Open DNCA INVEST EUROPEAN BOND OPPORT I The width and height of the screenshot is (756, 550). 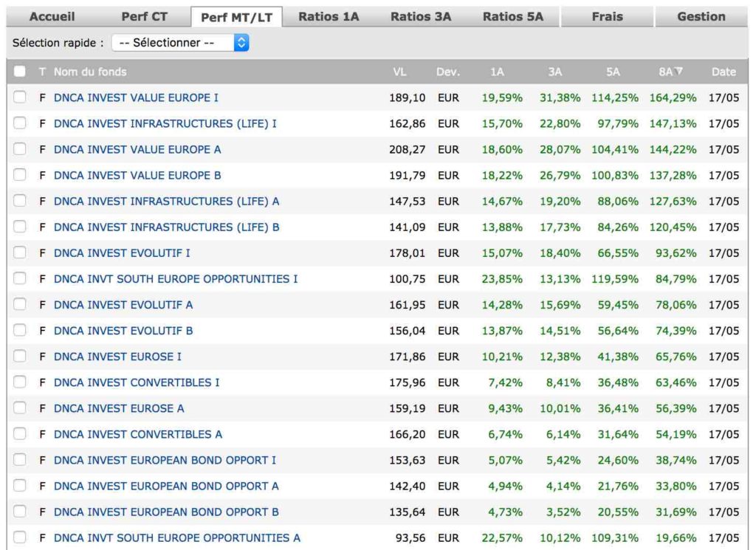165,461
